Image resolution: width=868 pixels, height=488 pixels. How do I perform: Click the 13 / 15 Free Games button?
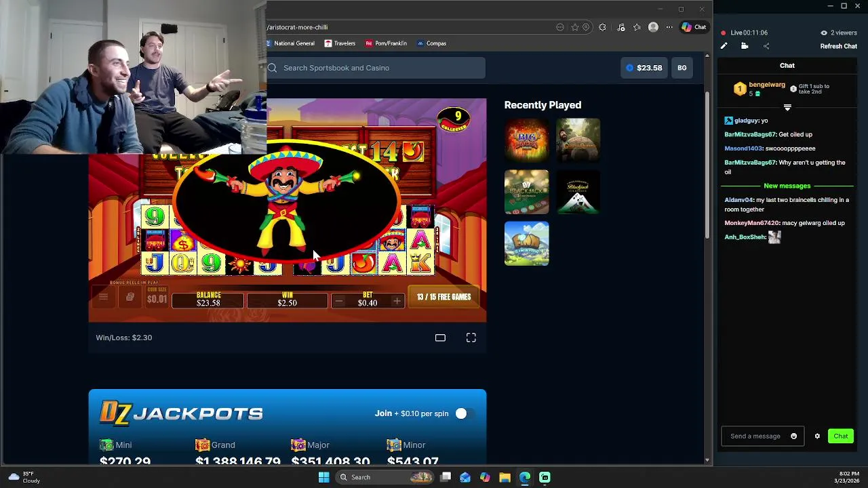coord(443,297)
